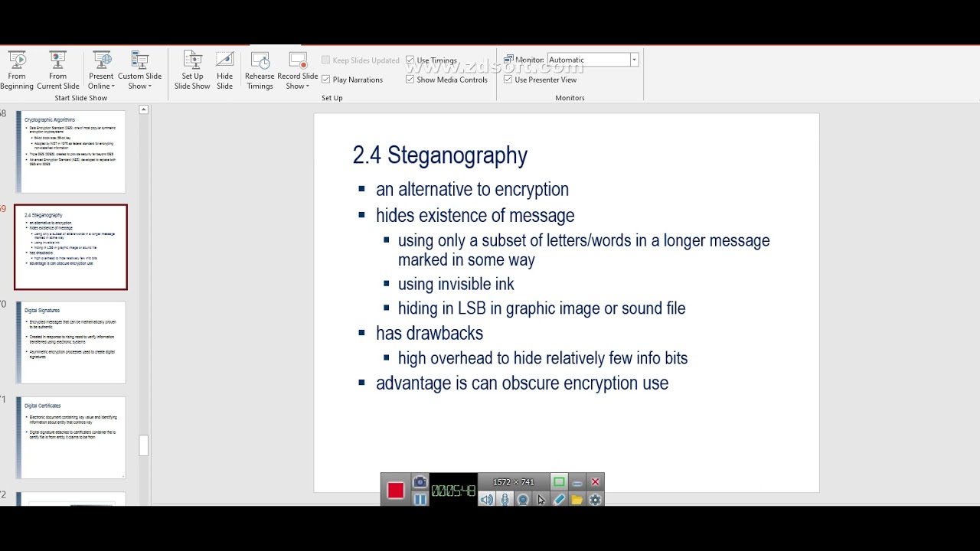The width and height of the screenshot is (980, 551).
Task: Select the Cryptographic Algorithms slide thumbnail
Action: 70,152
